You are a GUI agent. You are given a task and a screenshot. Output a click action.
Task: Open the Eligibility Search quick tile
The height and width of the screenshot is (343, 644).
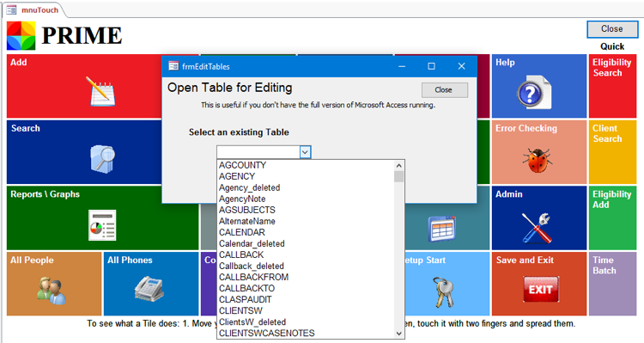(612, 86)
